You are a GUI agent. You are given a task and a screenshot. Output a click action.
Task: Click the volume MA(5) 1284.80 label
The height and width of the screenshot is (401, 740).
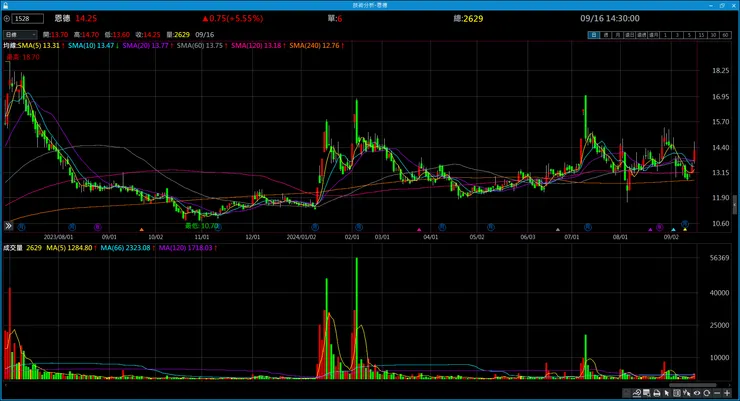pyautogui.click(x=69, y=248)
